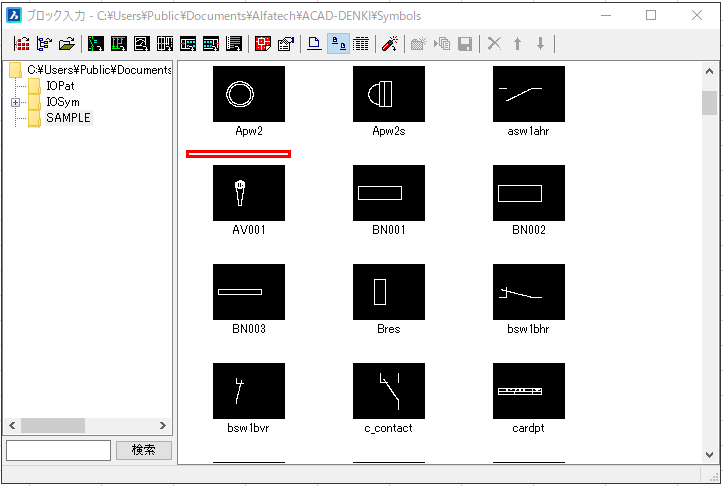Select the Bres symbol thumbnail
The image size is (723, 486).
[389, 292]
